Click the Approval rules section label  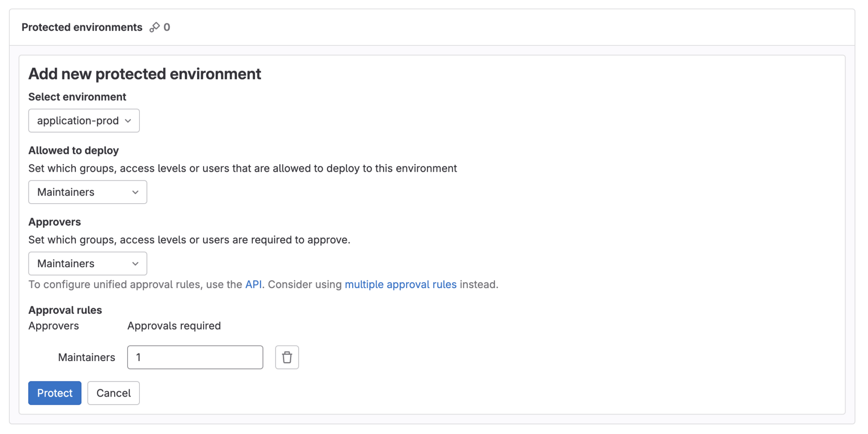tap(65, 310)
